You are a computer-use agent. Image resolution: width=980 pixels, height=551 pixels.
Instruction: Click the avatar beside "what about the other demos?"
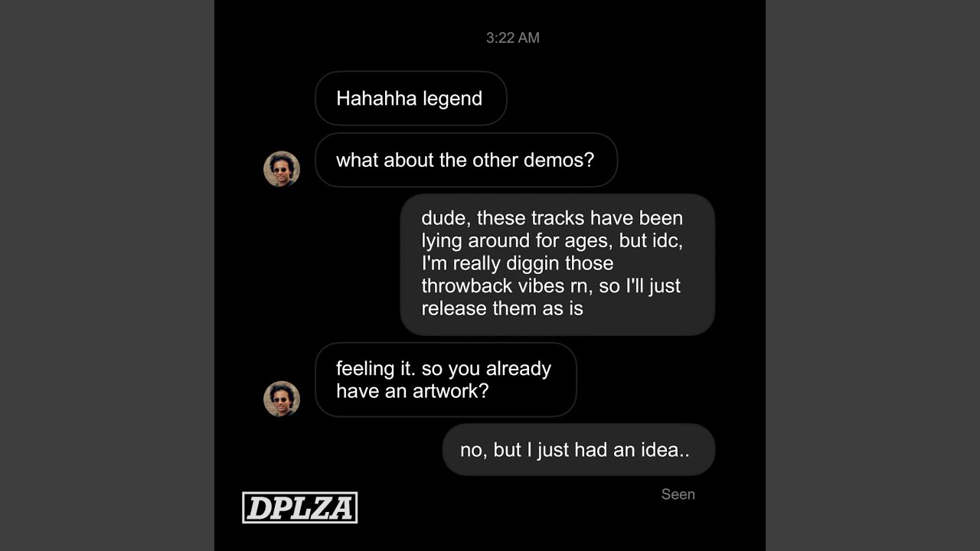pos(282,169)
